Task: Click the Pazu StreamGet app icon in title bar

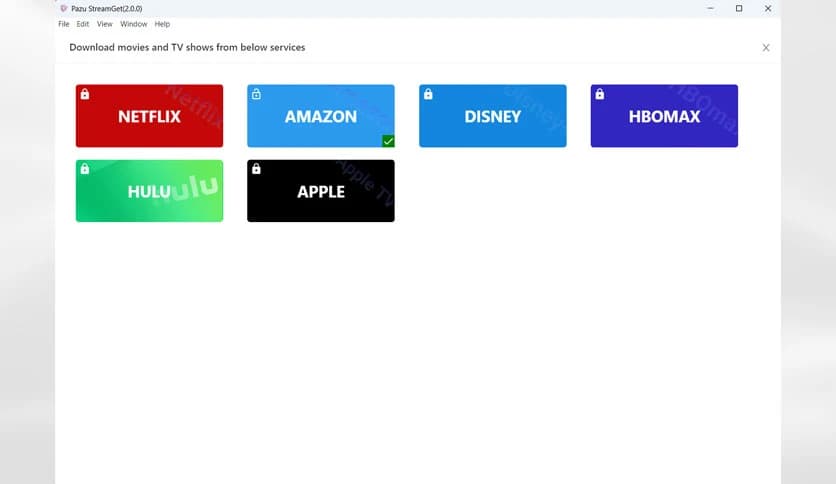Action: coord(64,9)
